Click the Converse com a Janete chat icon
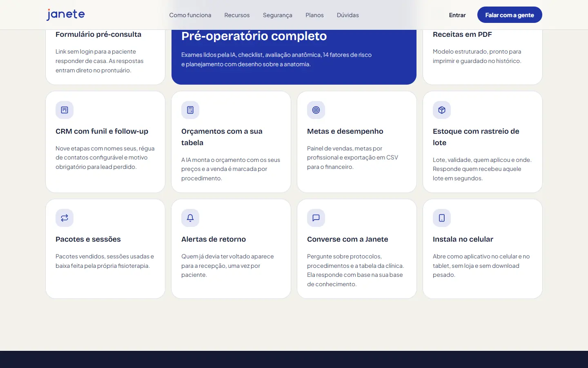This screenshot has height=368, width=588. pos(316,218)
